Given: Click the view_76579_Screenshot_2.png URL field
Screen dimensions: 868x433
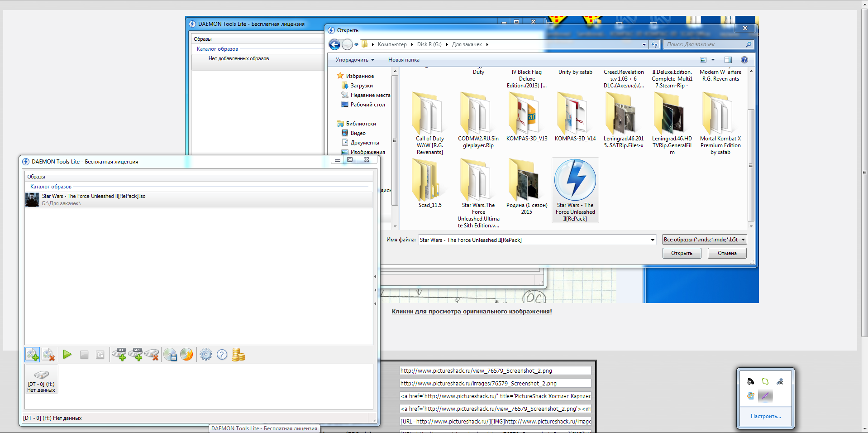Looking at the screenshot, I should tap(495, 370).
